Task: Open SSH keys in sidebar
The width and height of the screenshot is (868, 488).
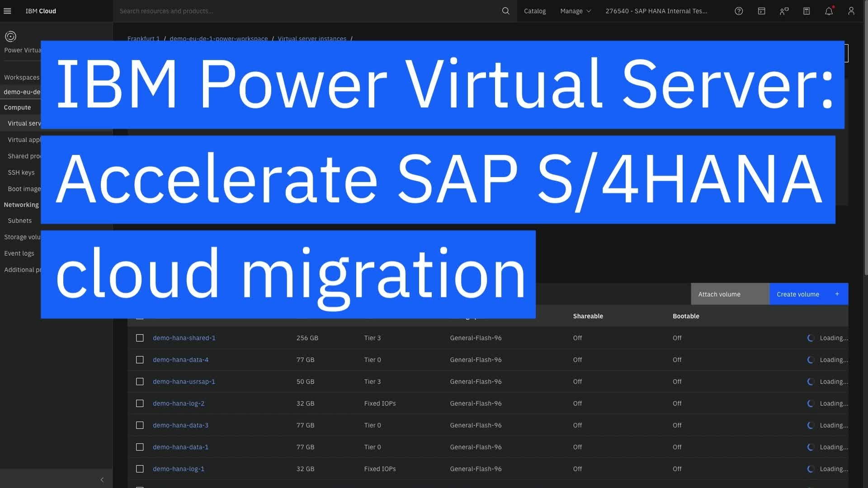Action: click(21, 172)
